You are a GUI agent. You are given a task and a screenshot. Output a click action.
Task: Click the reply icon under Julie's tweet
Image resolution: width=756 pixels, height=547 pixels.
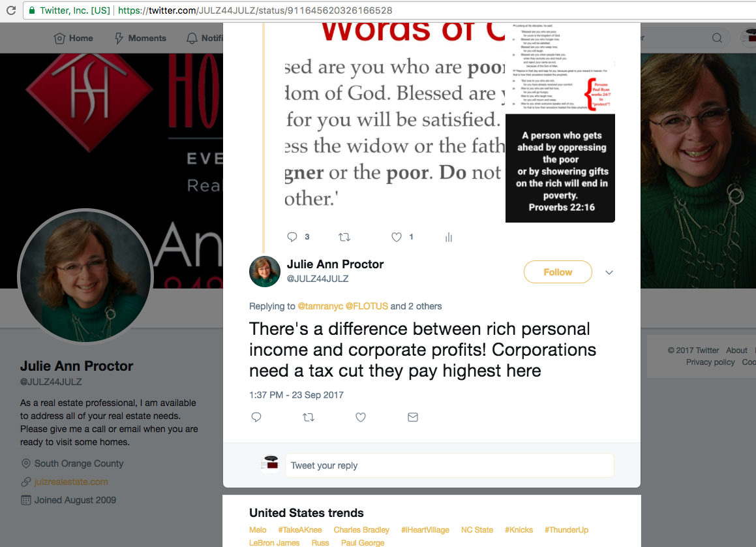coord(256,417)
